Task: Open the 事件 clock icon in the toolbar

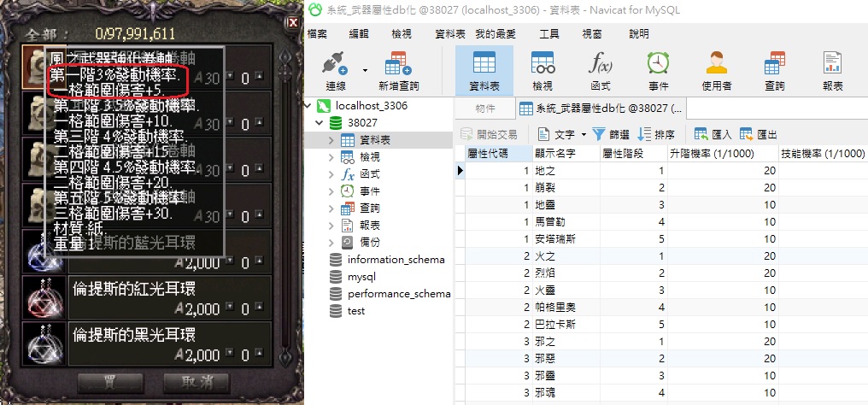Action: click(x=658, y=71)
